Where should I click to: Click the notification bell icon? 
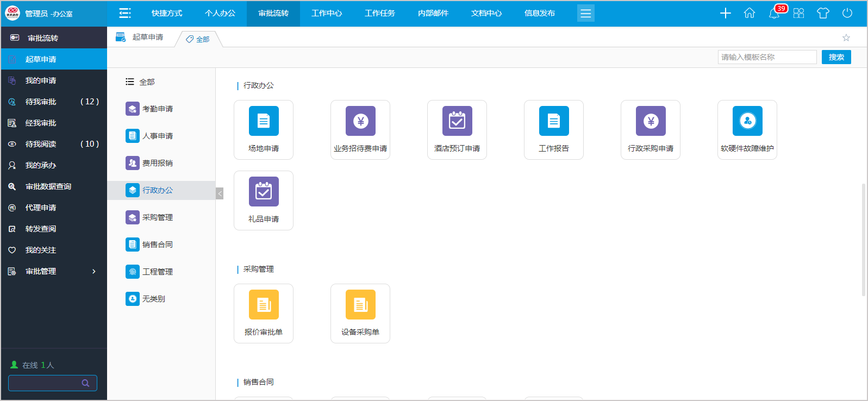(x=774, y=14)
